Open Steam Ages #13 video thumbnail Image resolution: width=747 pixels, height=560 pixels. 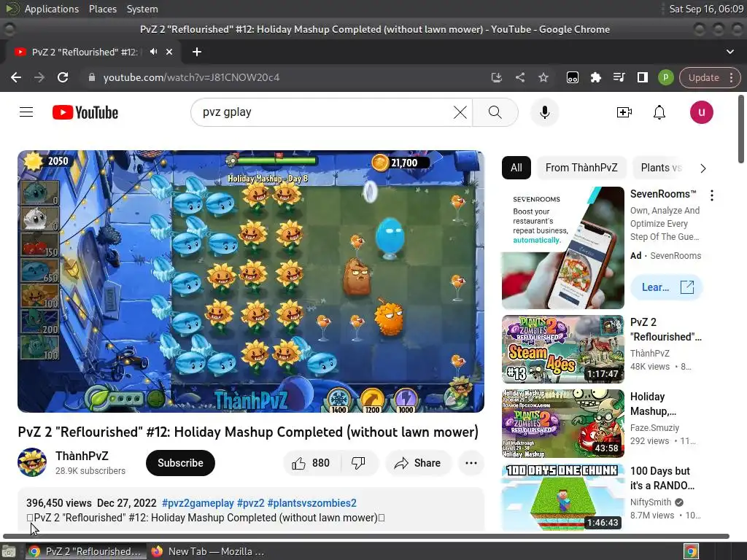[x=562, y=349]
